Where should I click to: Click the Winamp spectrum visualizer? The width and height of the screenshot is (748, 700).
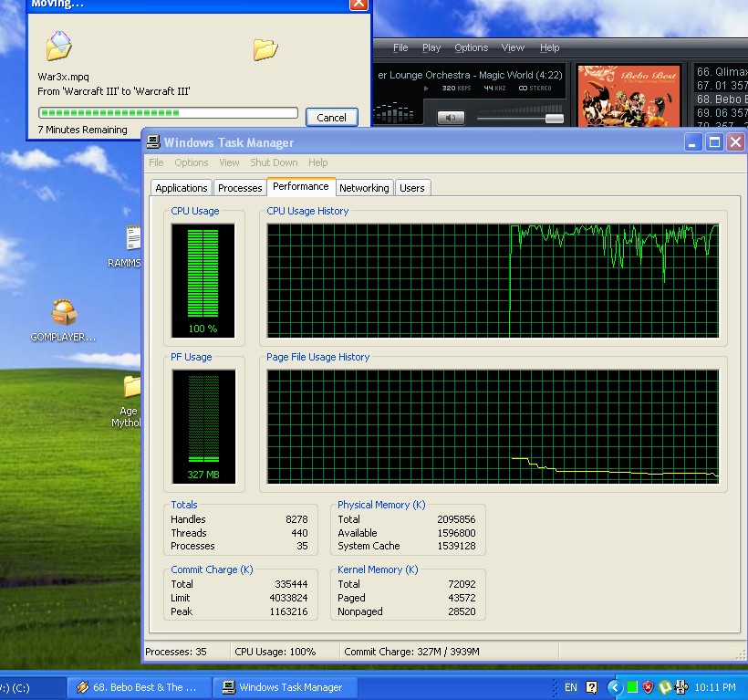coord(393,112)
